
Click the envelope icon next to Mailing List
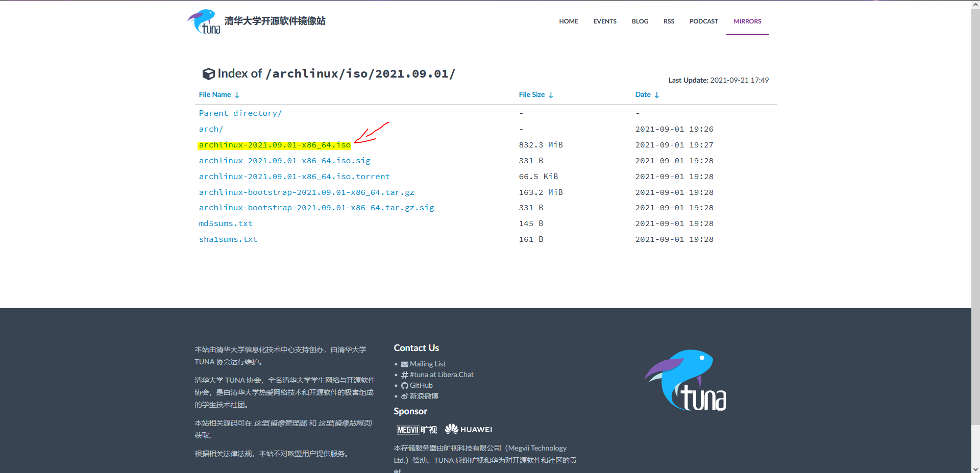tap(405, 363)
